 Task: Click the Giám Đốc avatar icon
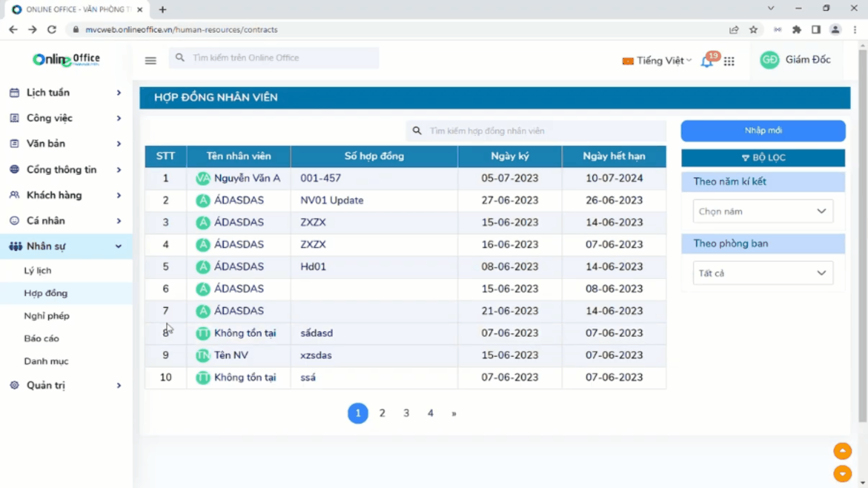tap(769, 60)
